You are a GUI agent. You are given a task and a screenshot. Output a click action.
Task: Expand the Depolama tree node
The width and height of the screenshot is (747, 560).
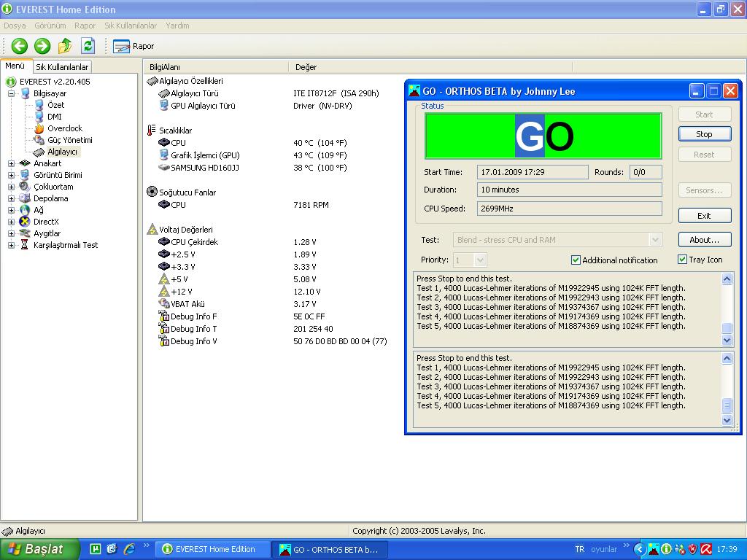click(11, 198)
